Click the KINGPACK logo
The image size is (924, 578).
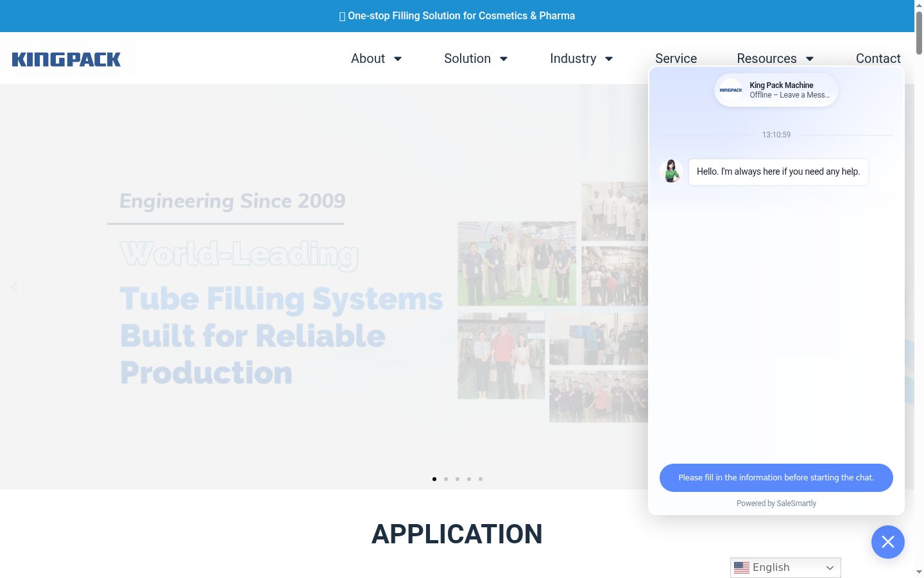66,59
